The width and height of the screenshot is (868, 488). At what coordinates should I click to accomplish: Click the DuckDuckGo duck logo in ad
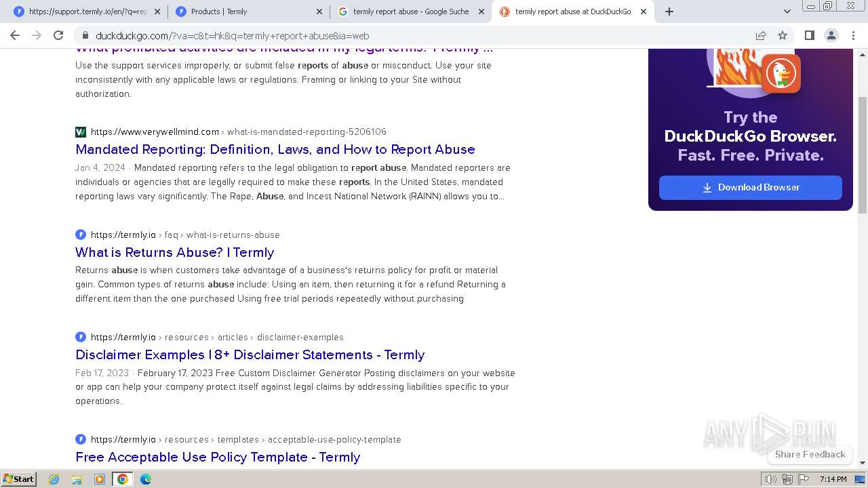point(781,73)
